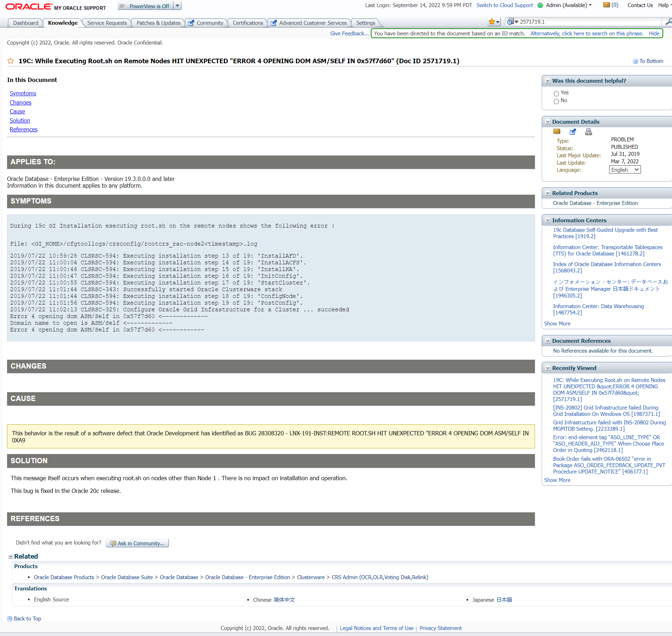Open Oracle Database Suite breadcrumb link

tap(127, 577)
